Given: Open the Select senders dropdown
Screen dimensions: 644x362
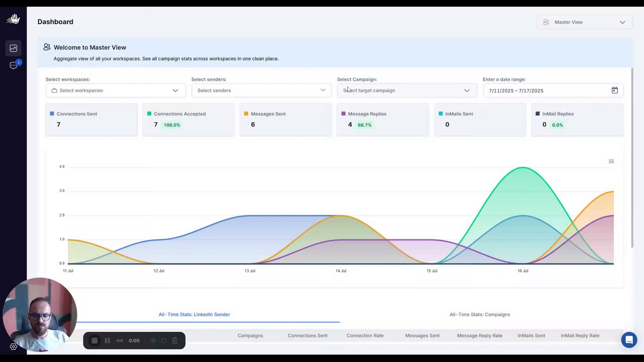Looking at the screenshot, I should pos(261,90).
